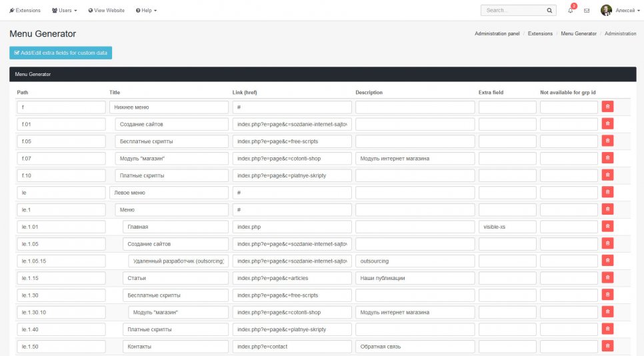Click the Menu Generator panel header
The height and width of the screenshot is (356, 644).
click(323, 74)
